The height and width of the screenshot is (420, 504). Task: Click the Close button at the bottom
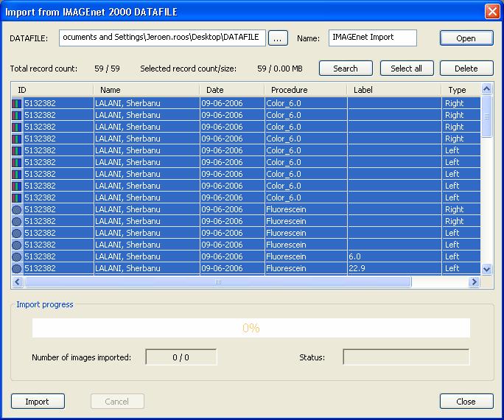tap(466, 402)
